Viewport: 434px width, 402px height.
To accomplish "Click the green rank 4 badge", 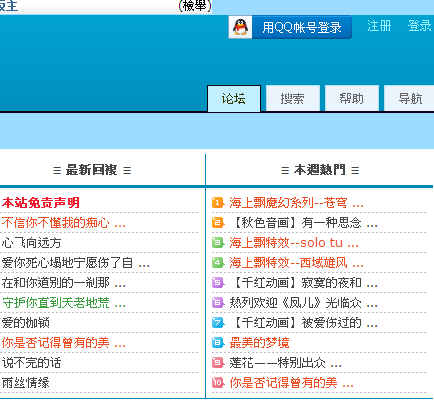I will [x=218, y=263].
